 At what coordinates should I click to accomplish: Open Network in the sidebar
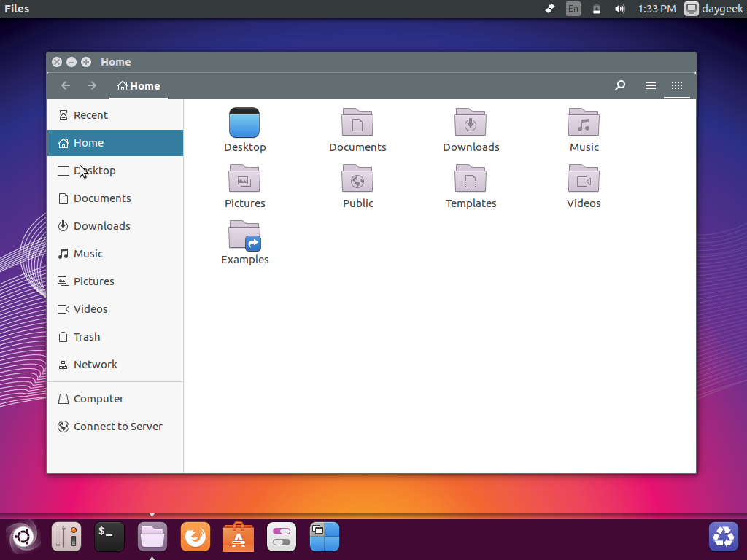tap(95, 365)
